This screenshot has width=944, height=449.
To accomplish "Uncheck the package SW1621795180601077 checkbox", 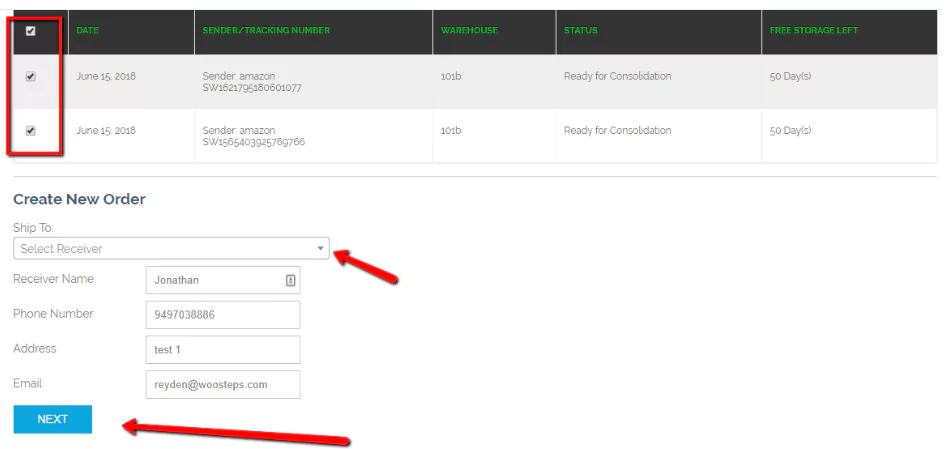I will [30, 77].
